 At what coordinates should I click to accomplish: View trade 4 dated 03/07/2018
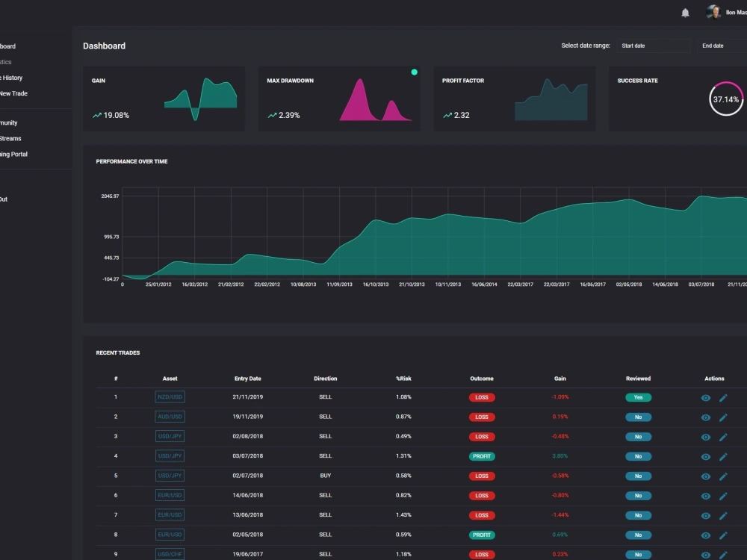click(x=706, y=457)
